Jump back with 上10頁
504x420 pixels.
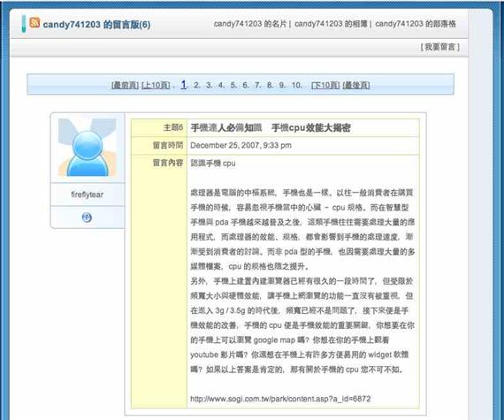(156, 85)
